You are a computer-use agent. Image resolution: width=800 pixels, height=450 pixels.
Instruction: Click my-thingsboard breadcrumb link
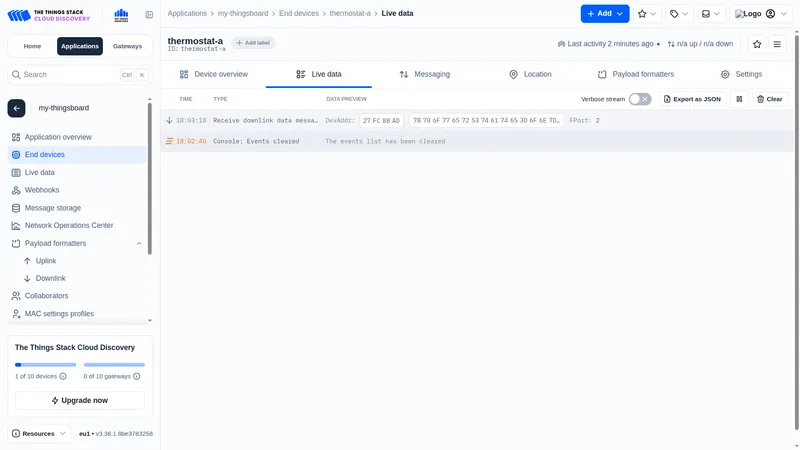point(243,13)
